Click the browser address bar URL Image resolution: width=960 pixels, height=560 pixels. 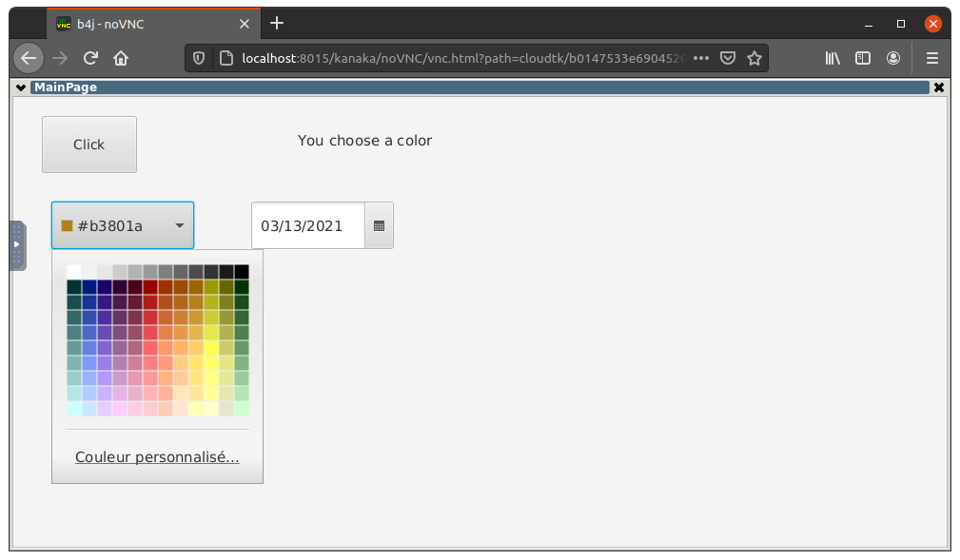tap(462, 58)
